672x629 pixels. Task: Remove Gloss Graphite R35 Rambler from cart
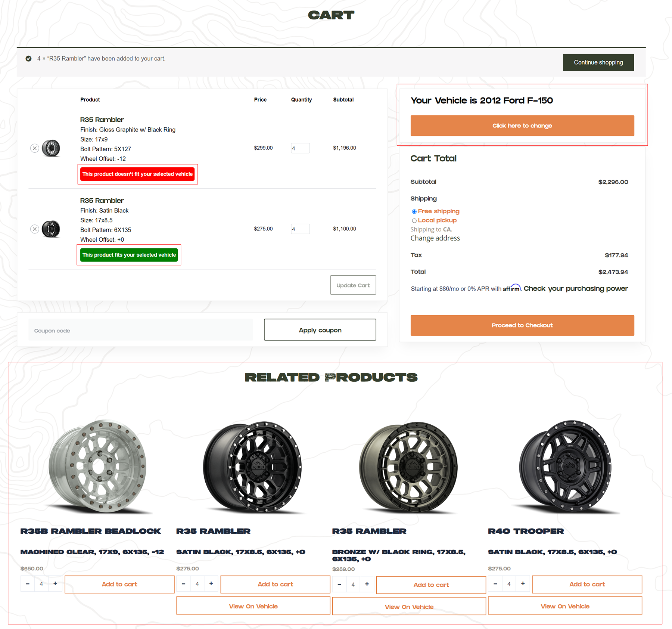coord(35,148)
